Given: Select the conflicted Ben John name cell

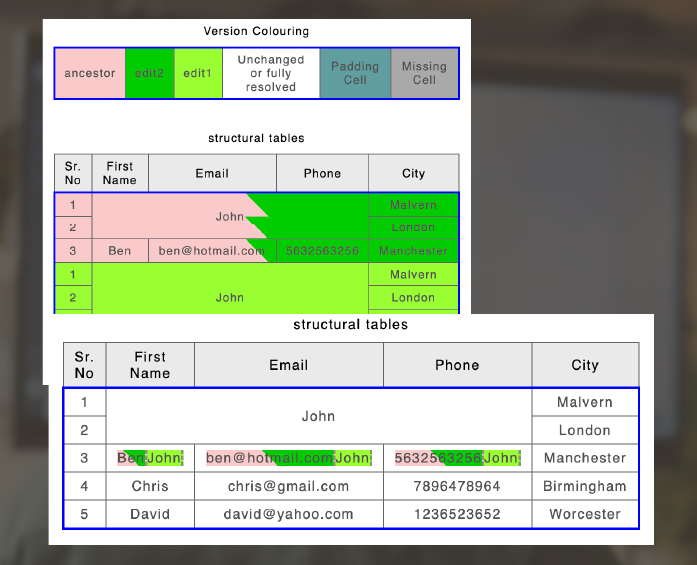Looking at the screenshot, I should (x=150, y=458).
